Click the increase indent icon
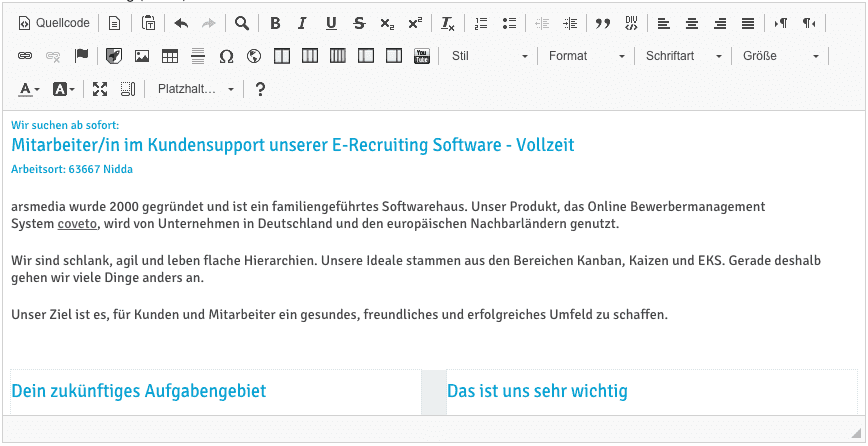 tap(570, 23)
